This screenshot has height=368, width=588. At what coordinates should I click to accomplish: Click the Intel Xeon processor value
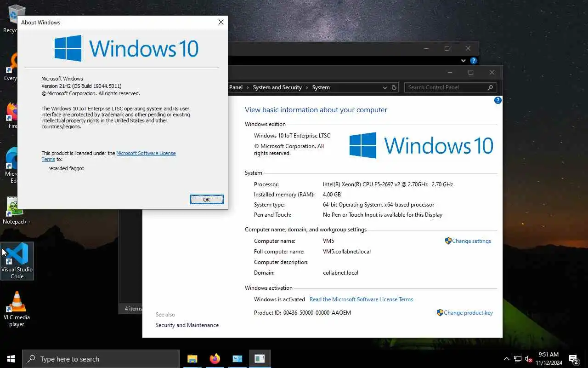pos(388,184)
